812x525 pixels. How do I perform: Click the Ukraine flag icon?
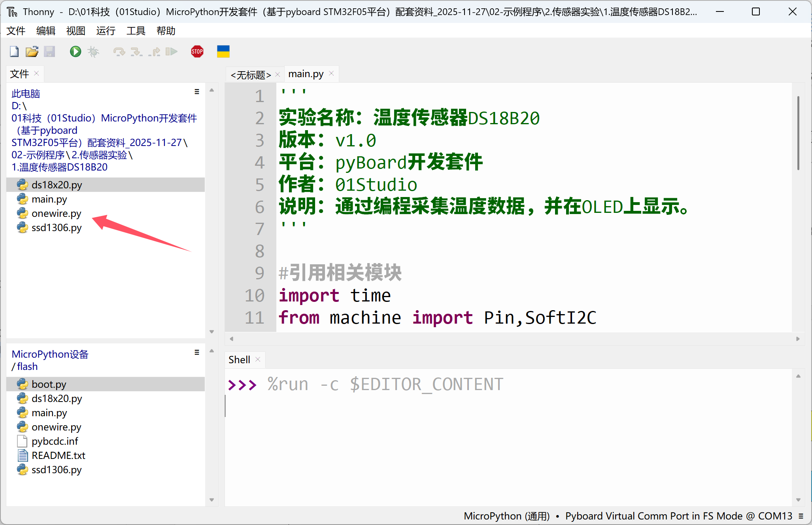tap(223, 51)
